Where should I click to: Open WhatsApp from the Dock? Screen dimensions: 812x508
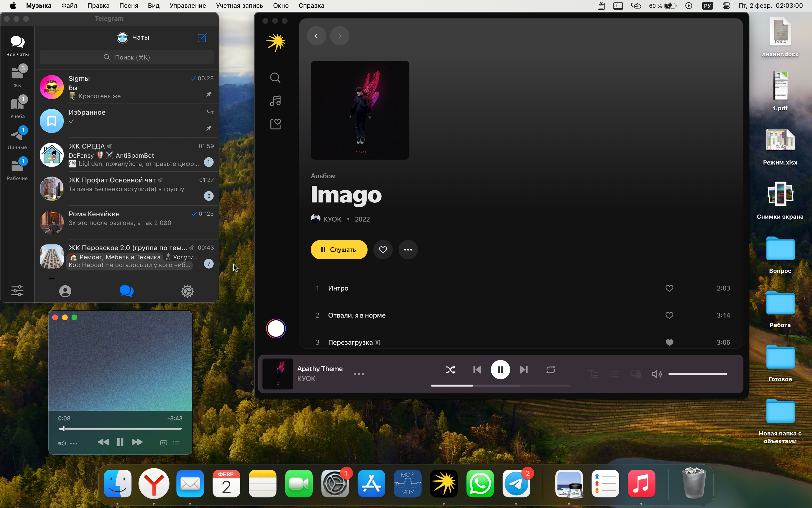pyautogui.click(x=480, y=483)
